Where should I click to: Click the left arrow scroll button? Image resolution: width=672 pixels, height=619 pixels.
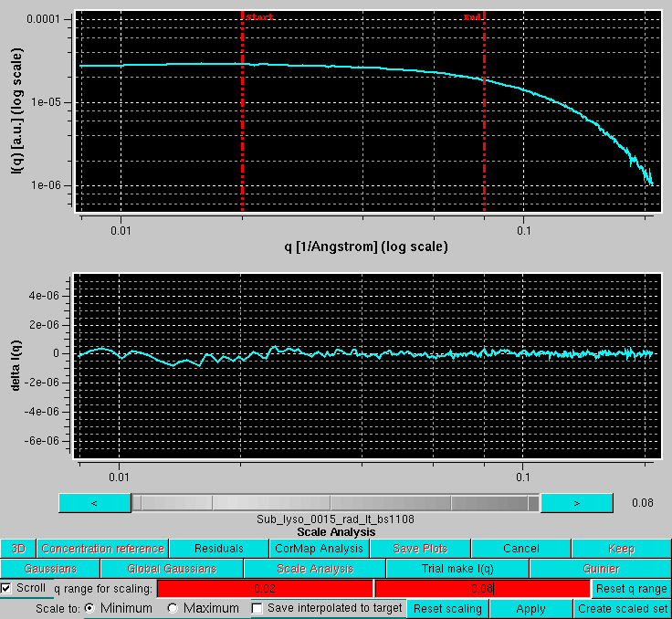(94, 503)
